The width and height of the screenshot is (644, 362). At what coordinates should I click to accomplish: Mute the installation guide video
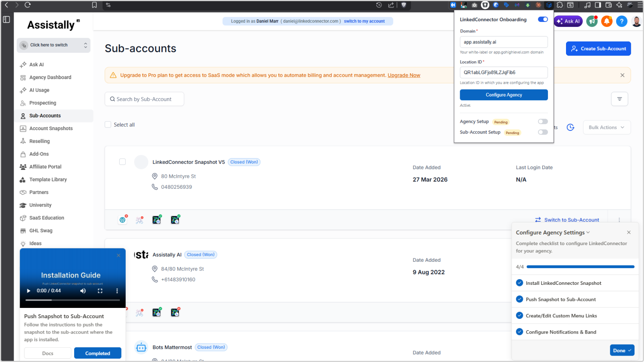point(83,291)
